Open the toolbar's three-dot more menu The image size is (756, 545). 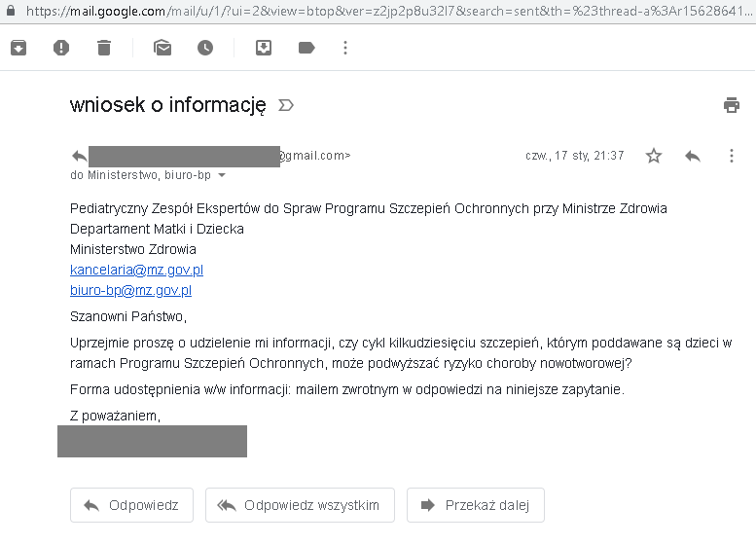345,48
